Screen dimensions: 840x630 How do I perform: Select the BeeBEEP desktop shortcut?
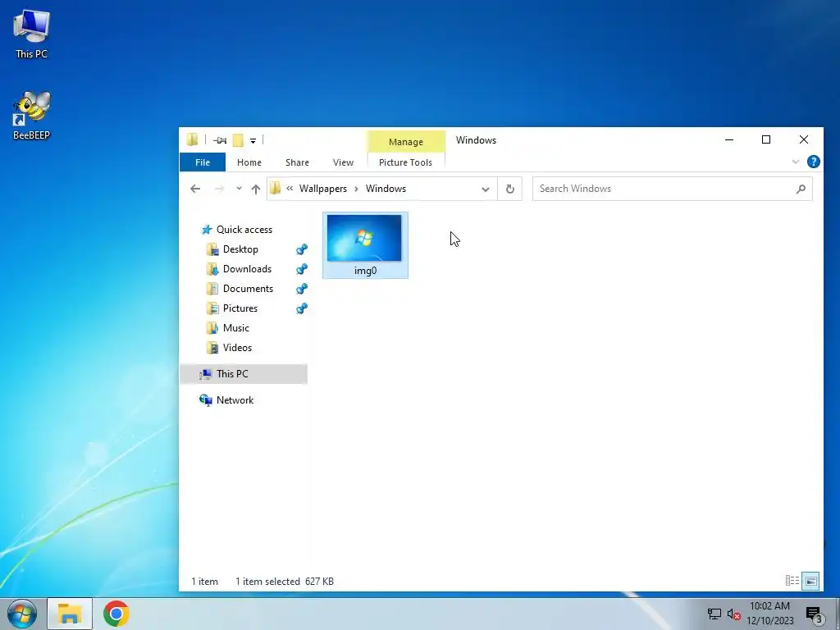click(31, 115)
